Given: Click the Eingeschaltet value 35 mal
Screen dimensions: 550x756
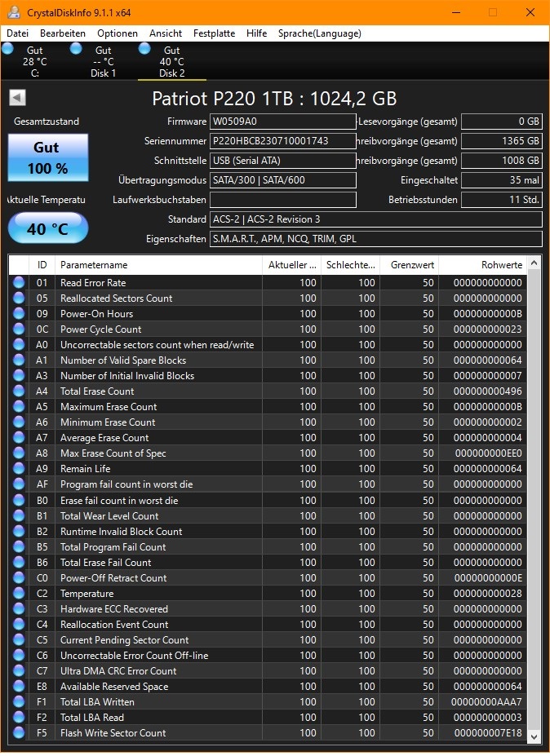Looking at the screenshot, I should coord(502,180).
